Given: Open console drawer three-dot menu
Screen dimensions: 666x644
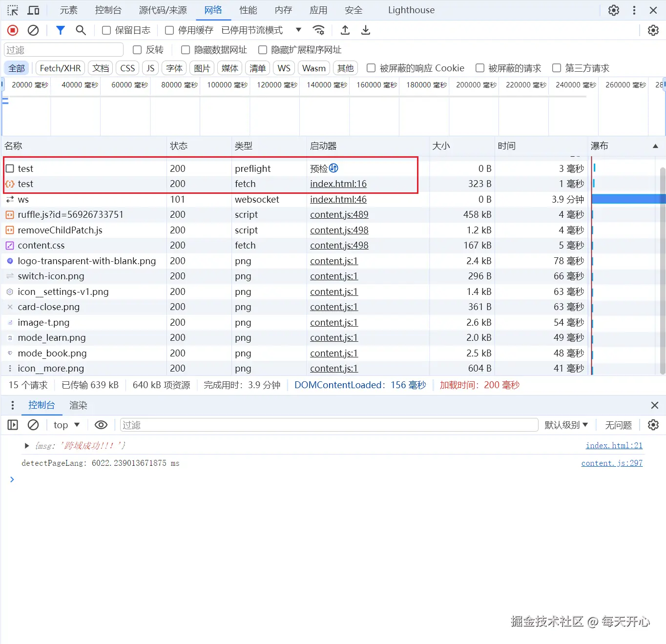Looking at the screenshot, I should click(x=13, y=405).
